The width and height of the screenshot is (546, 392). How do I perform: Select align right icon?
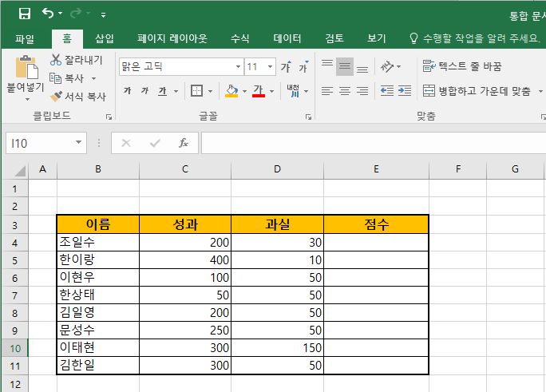coord(362,91)
